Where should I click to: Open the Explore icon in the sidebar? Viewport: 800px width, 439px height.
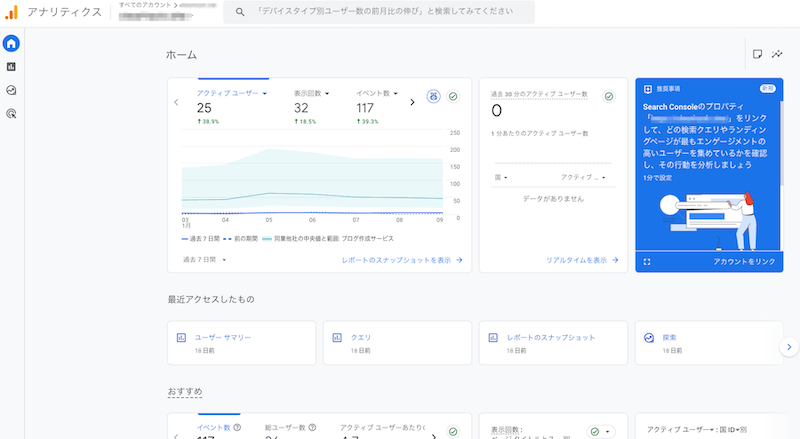[x=11, y=90]
